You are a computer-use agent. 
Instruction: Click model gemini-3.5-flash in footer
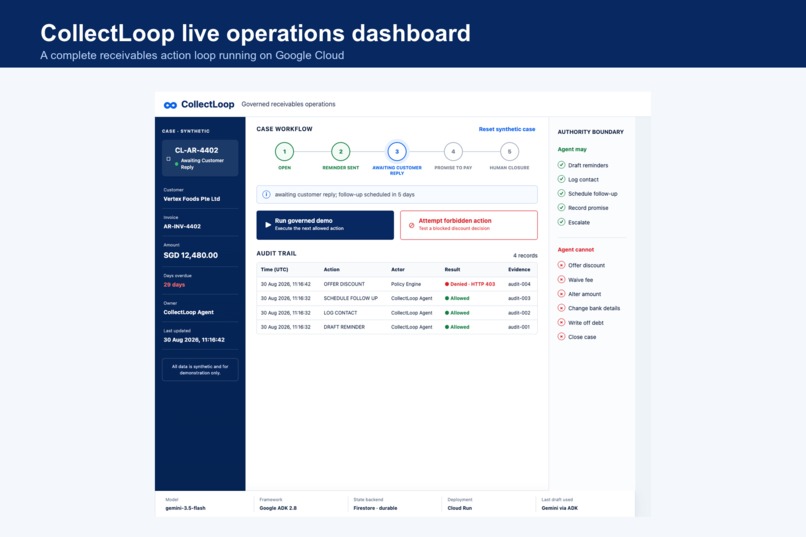[x=185, y=508]
